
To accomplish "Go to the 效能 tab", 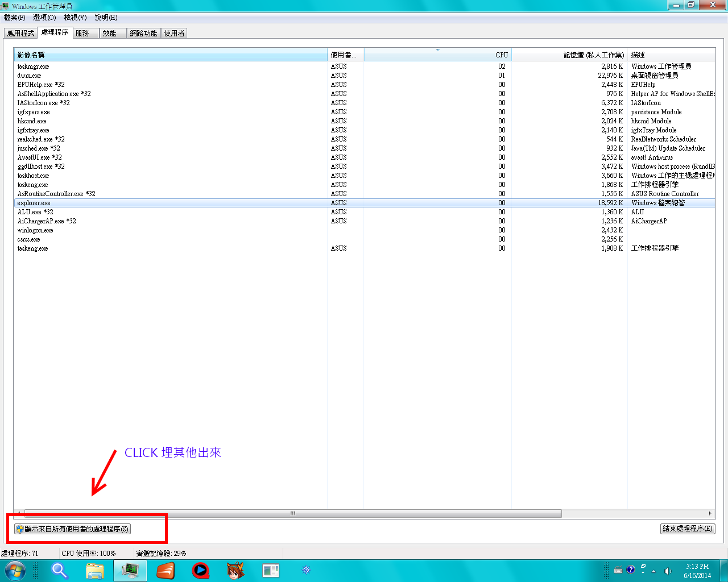I will pyautogui.click(x=113, y=34).
